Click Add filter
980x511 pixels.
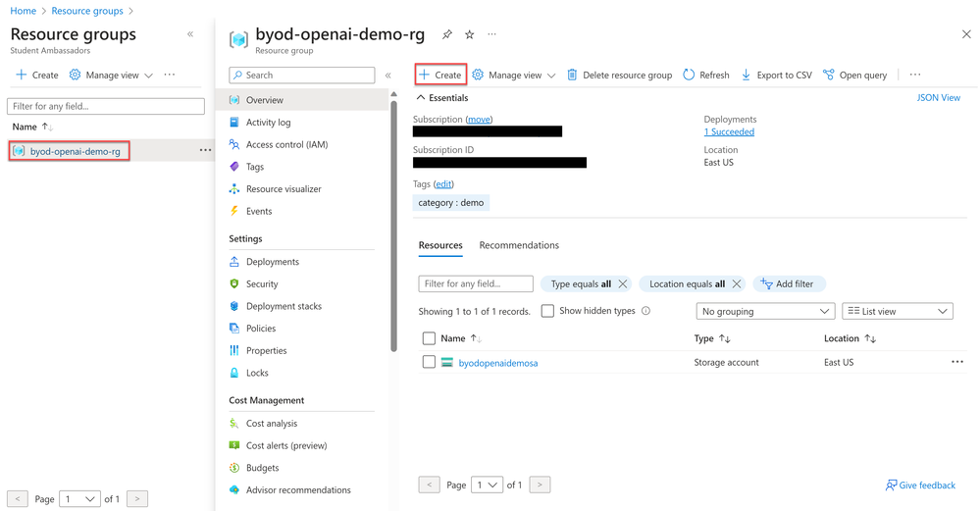pyautogui.click(x=789, y=283)
